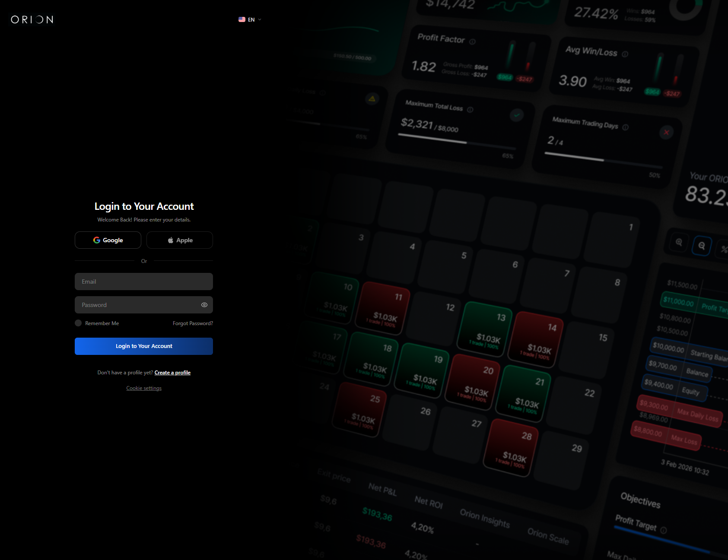This screenshot has height=560, width=728.
Task: Enable the Remember Me checkbox
Action: click(78, 323)
